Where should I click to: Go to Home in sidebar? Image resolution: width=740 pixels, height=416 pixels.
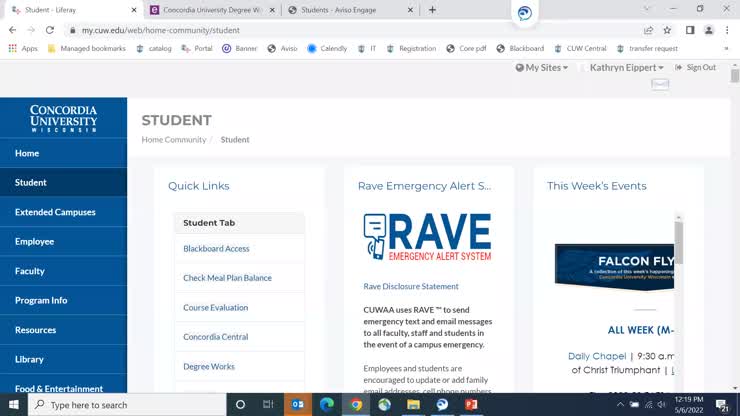point(63,153)
